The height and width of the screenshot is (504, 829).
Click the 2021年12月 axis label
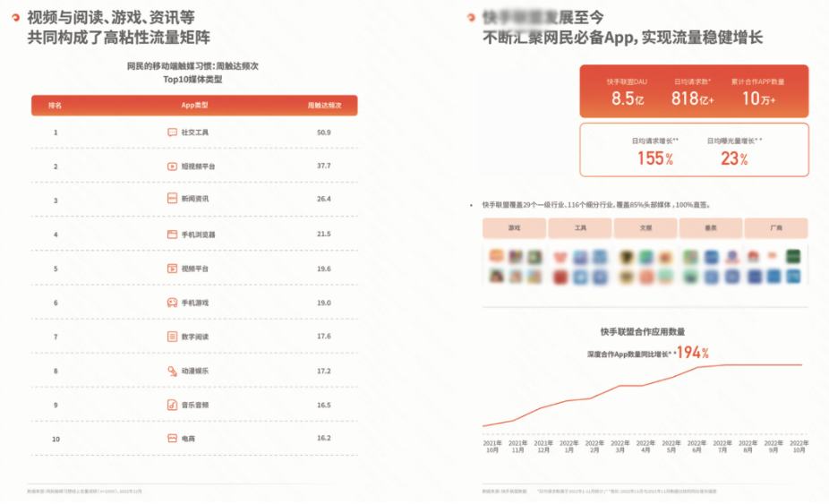click(x=543, y=447)
